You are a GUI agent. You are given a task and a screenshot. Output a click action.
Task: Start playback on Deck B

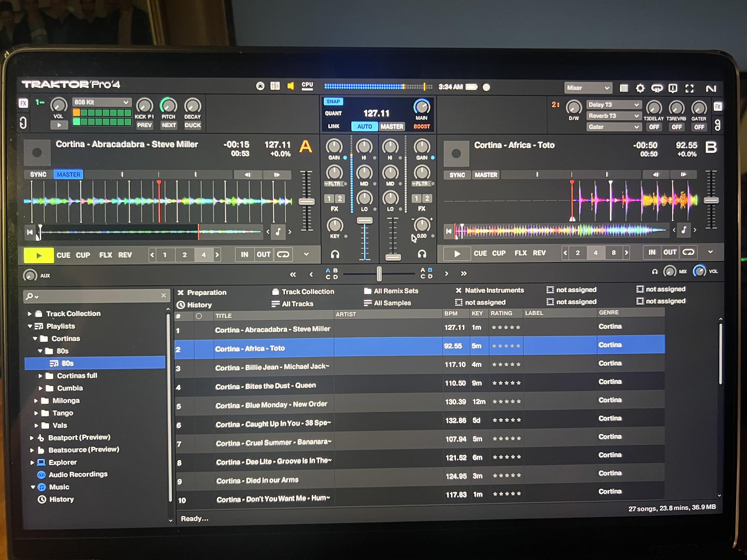457,253
